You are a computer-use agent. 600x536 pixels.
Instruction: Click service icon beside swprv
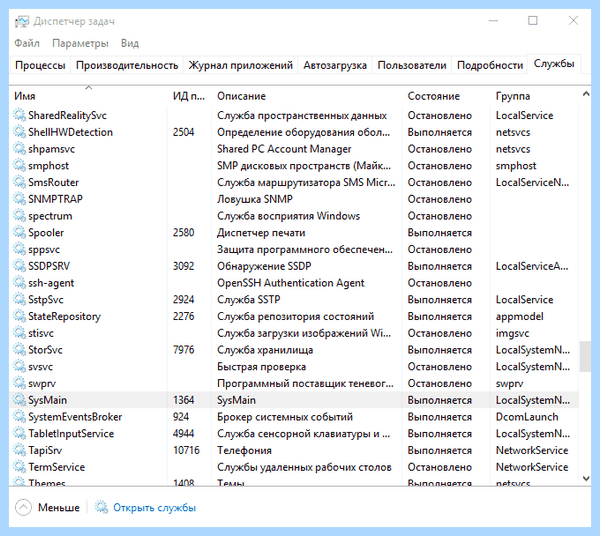point(20,383)
